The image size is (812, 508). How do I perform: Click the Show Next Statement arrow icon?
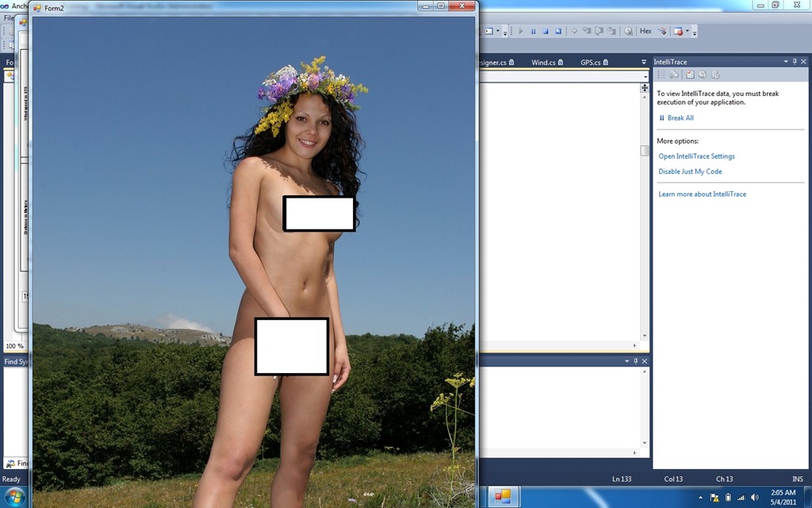(x=574, y=31)
